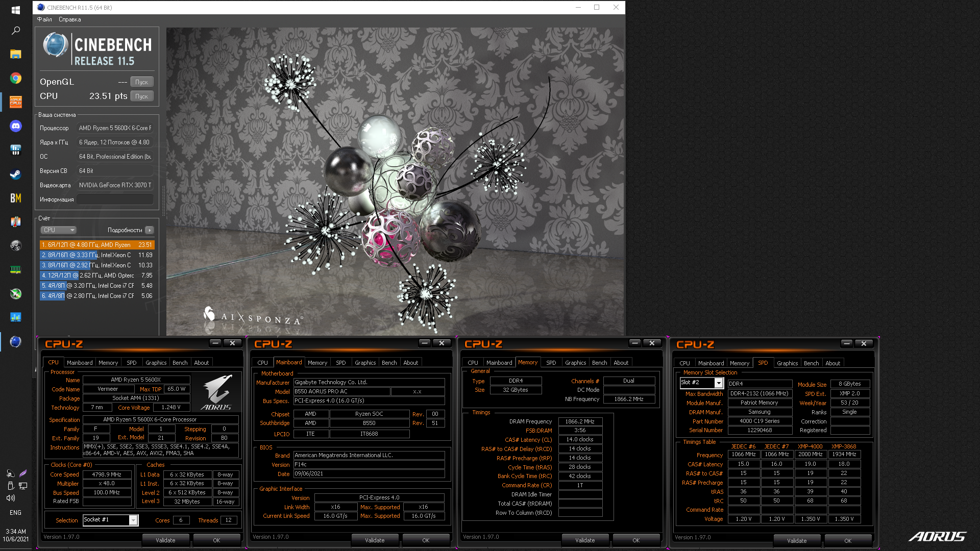
Task: Open the CPU ranking type dropdown in Cinebench
Action: [x=59, y=230]
